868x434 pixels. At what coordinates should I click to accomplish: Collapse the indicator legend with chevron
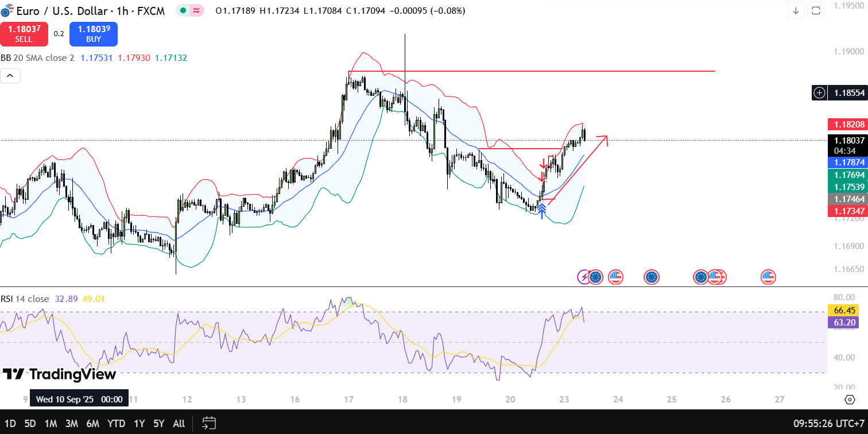(x=10, y=75)
